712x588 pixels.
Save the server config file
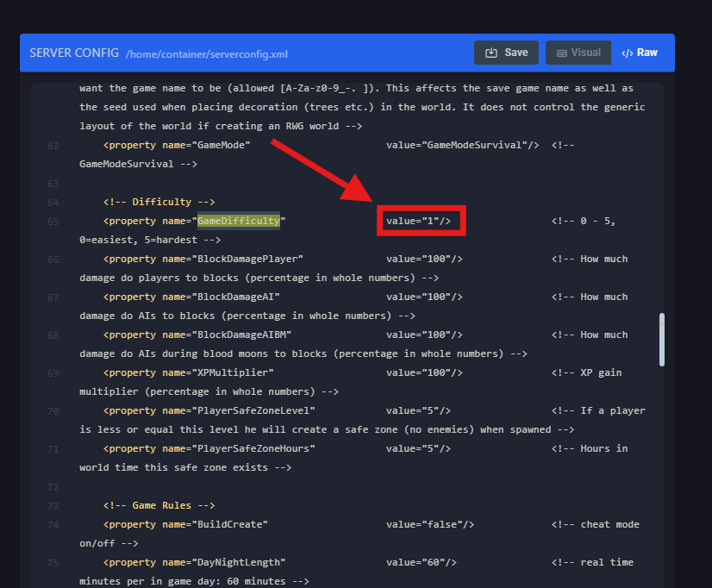pos(506,53)
